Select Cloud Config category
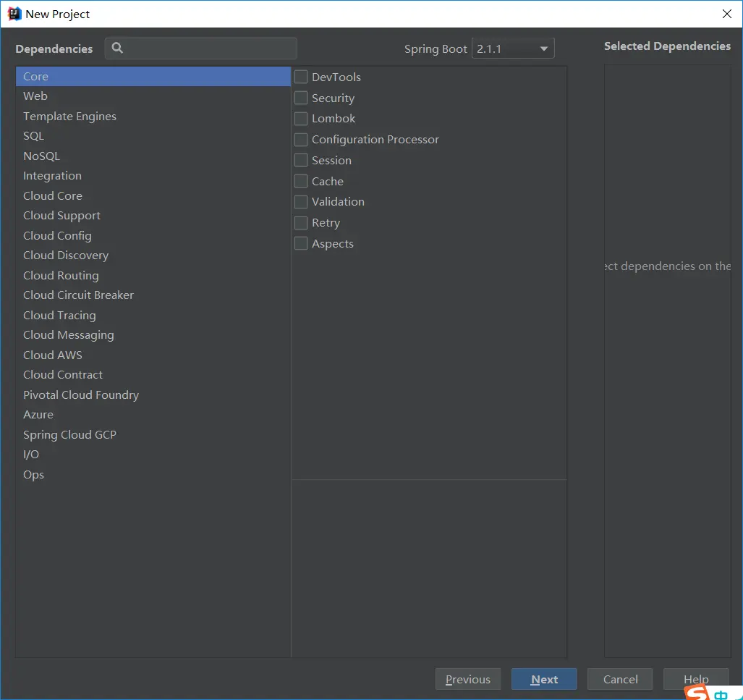The height and width of the screenshot is (700, 743). pos(153,236)
